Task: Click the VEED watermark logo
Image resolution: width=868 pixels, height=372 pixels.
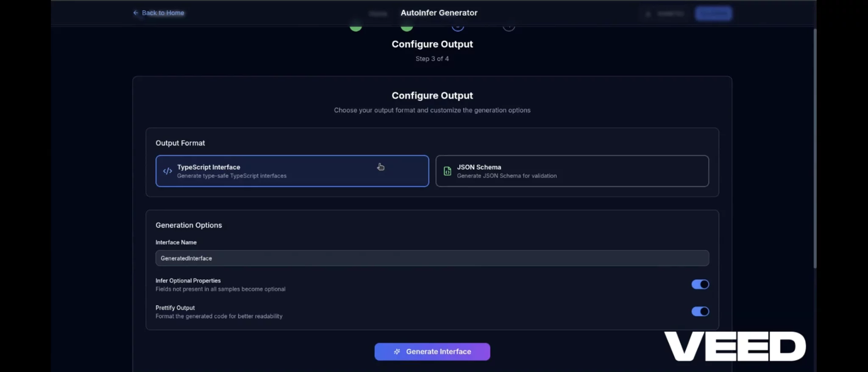Action: (x=734, y=346)
